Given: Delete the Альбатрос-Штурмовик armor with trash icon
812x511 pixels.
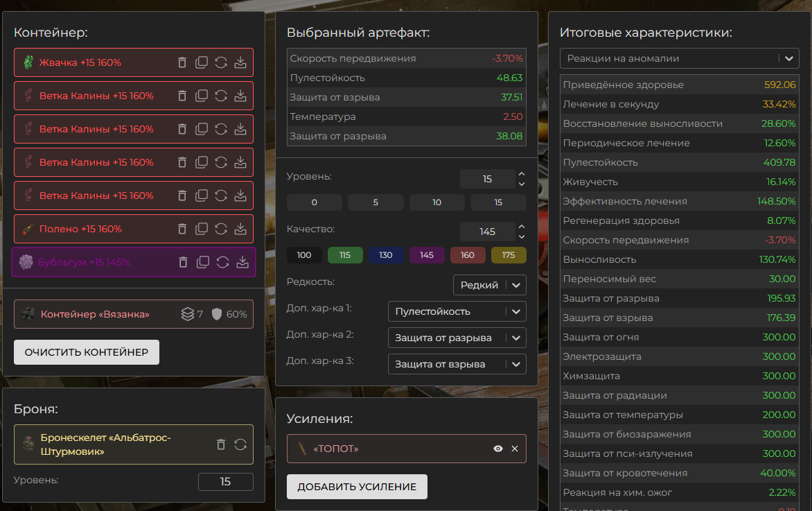Looking at the screenshot, I should [x=221, y=444].
